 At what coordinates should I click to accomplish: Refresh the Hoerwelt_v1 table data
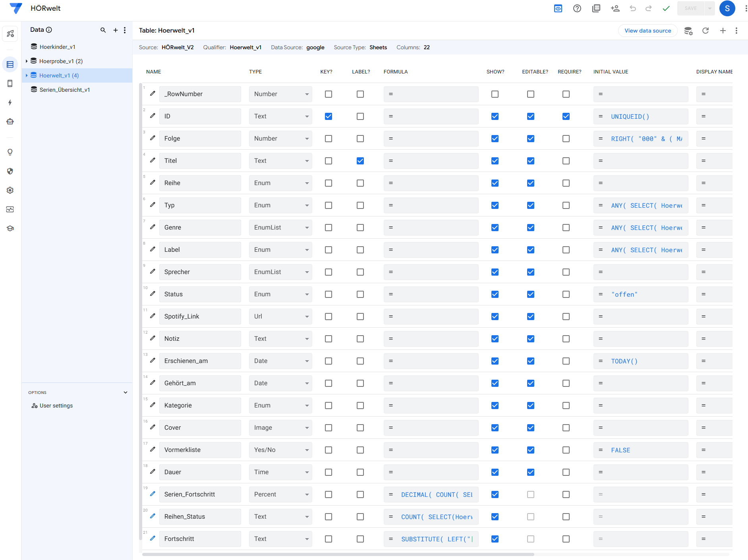point(706,31)
